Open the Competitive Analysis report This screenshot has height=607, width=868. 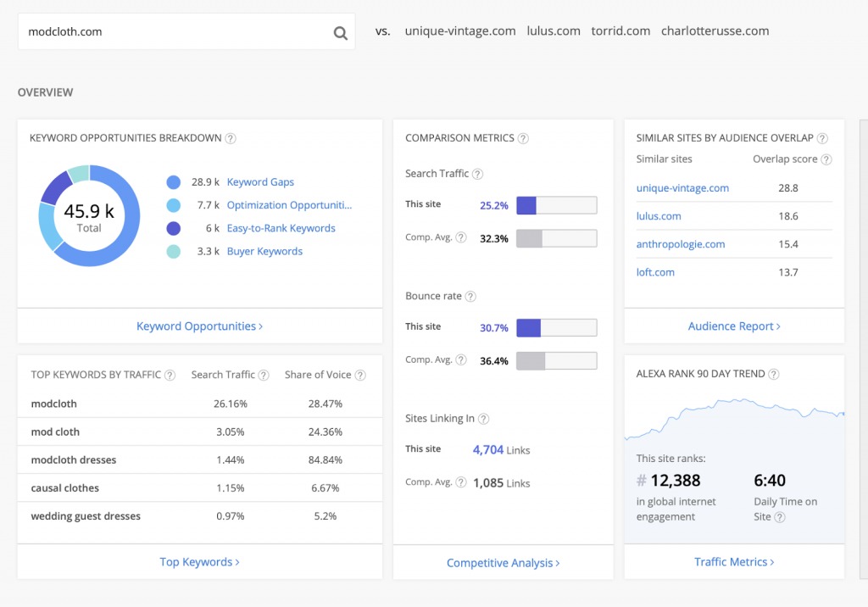(503, 561)
